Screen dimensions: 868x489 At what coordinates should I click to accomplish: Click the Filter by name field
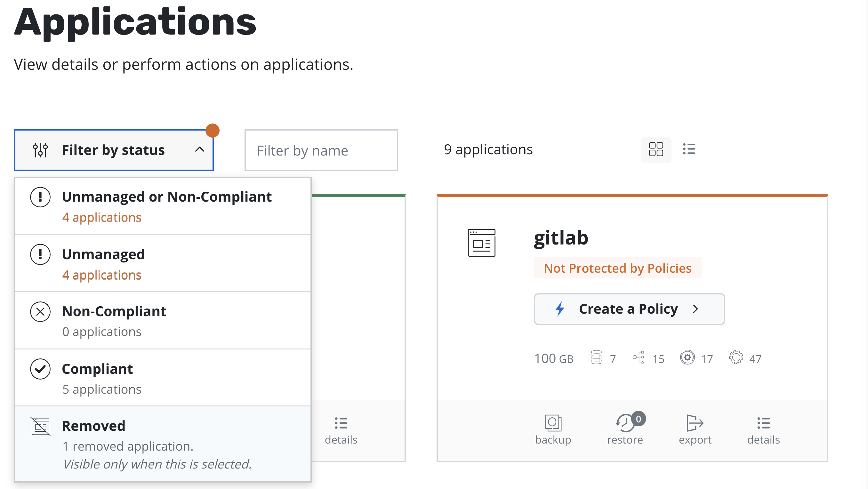coord(321,150)
